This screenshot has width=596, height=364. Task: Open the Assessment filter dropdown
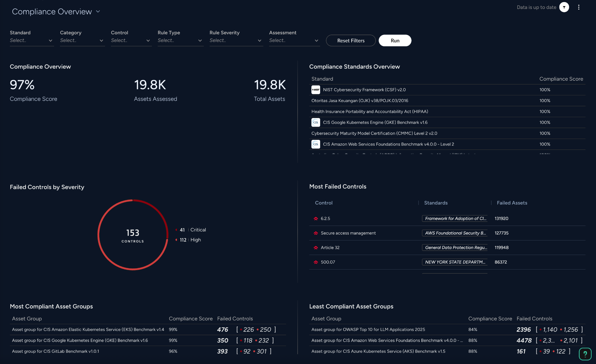coord(294,40)
